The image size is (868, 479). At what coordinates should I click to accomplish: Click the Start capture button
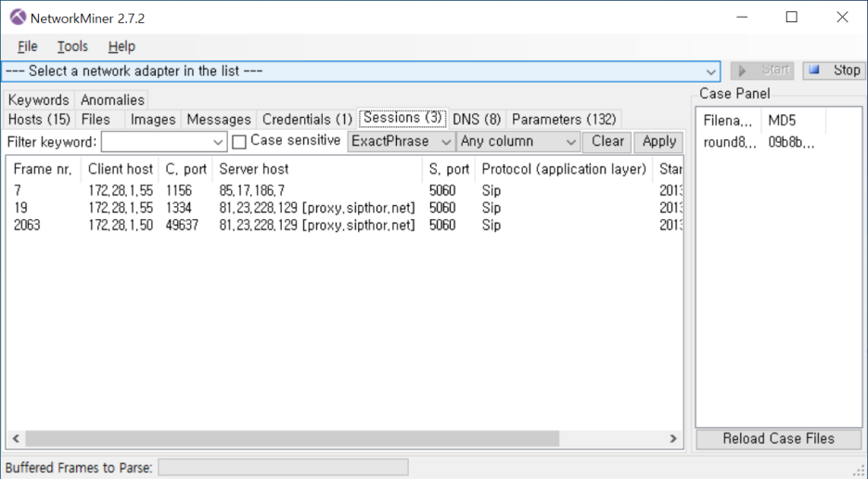(762, 71)
